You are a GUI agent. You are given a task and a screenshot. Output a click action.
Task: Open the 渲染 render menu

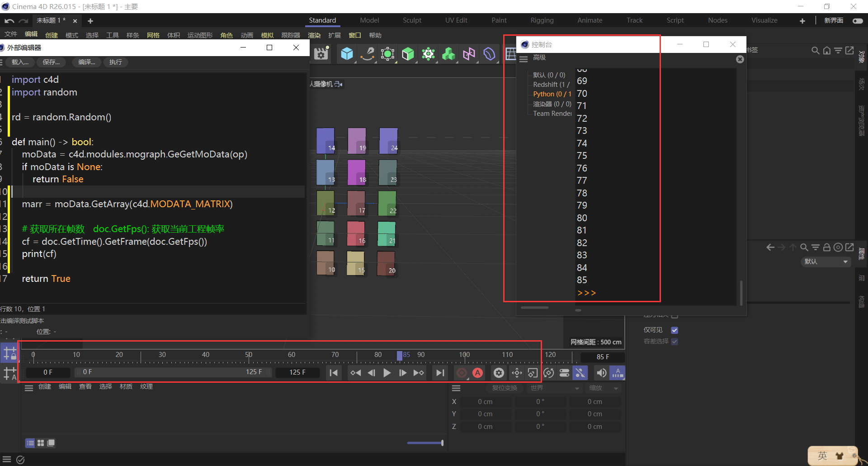click(x=314, y=35)
